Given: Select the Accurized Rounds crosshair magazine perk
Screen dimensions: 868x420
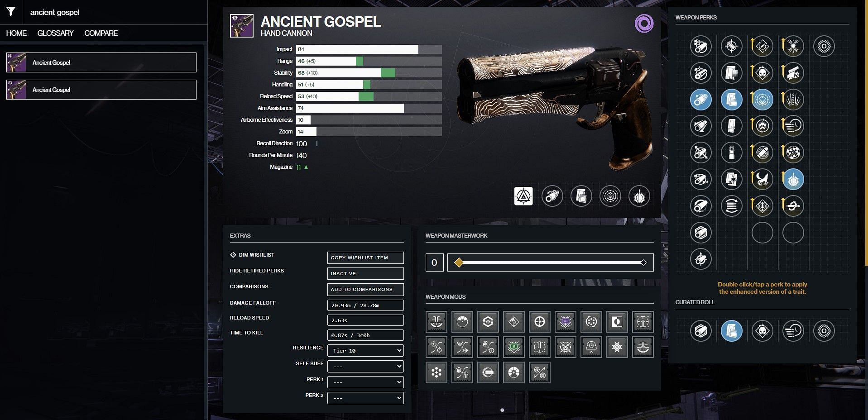Looking at the screenshot, I should tap(732, 46).
